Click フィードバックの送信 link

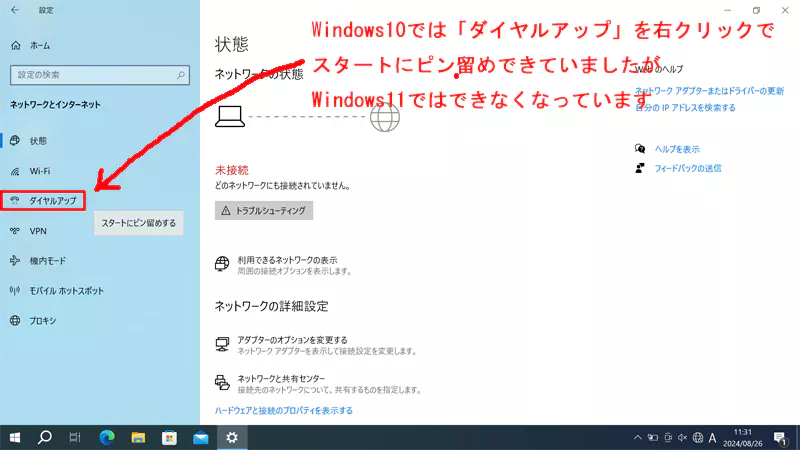pyautogui.click(x=688, y=168)
